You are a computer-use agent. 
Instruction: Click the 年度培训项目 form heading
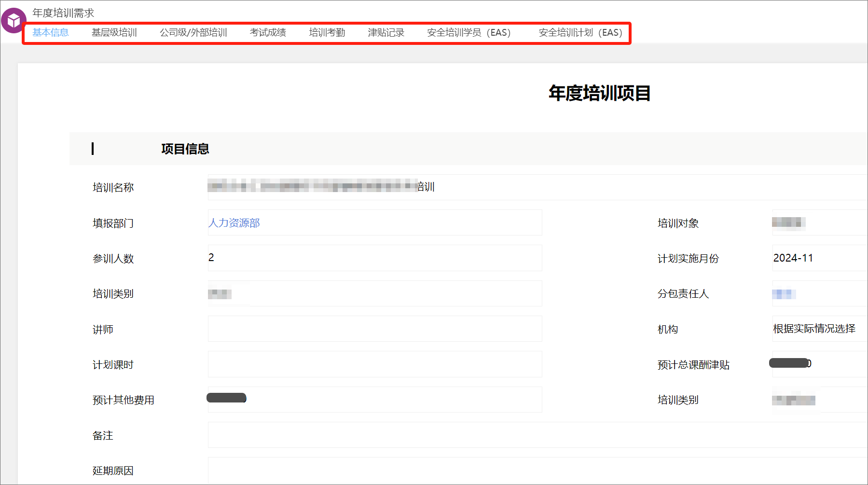(599, 93)
